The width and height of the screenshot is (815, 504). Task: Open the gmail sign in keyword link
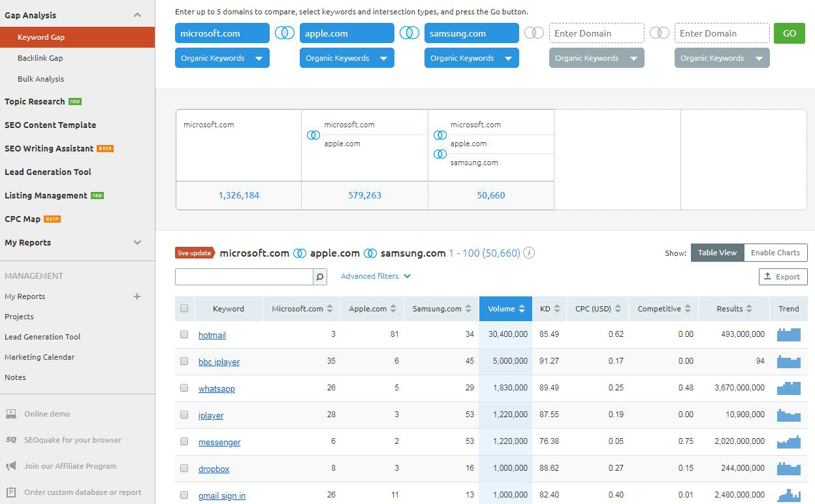pyautogui.click(x=222, y=496)
